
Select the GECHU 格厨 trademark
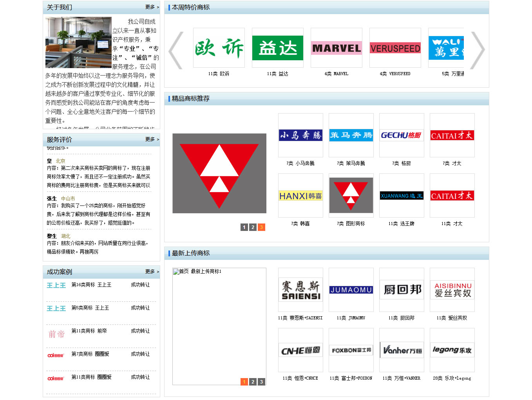[x=401, y=135]
